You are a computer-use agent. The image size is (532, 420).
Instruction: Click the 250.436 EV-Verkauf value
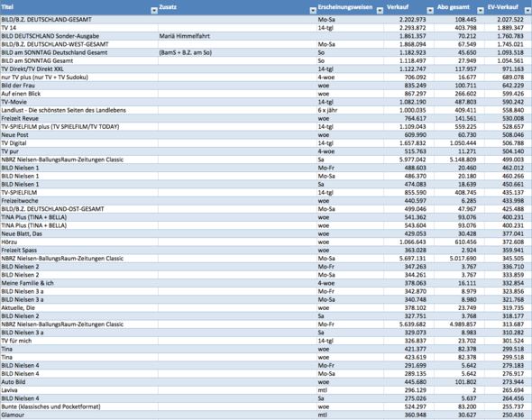[x=509, y=415]
